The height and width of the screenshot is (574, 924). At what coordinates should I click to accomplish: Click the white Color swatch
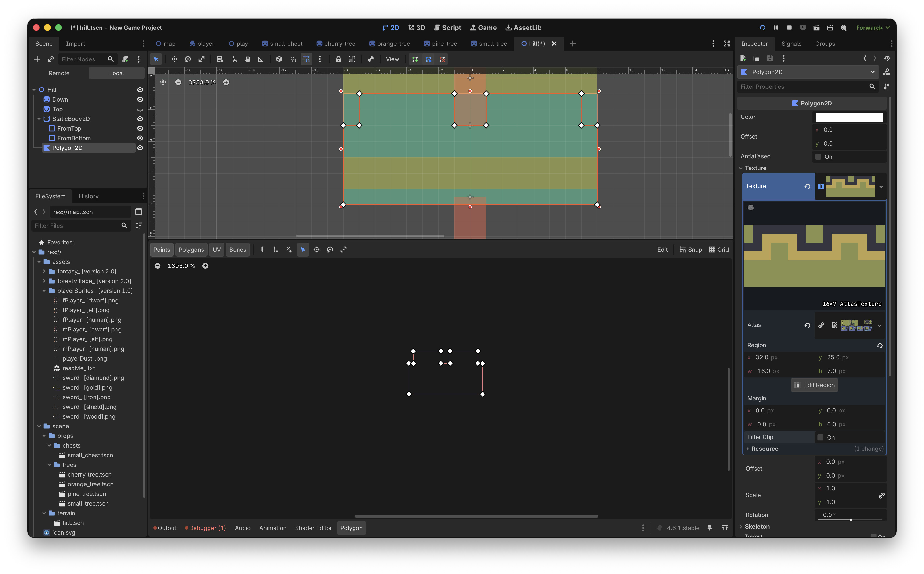[849, 117]
